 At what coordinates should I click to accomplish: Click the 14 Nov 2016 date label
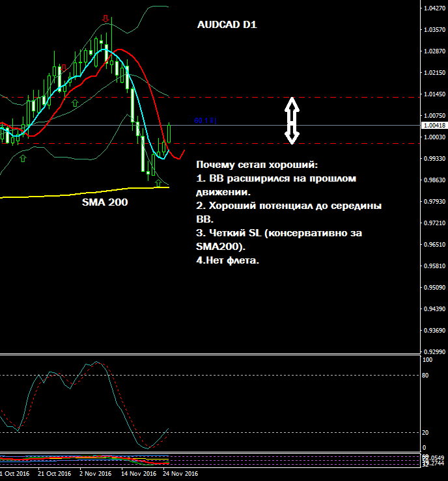(x=139, y=474)
